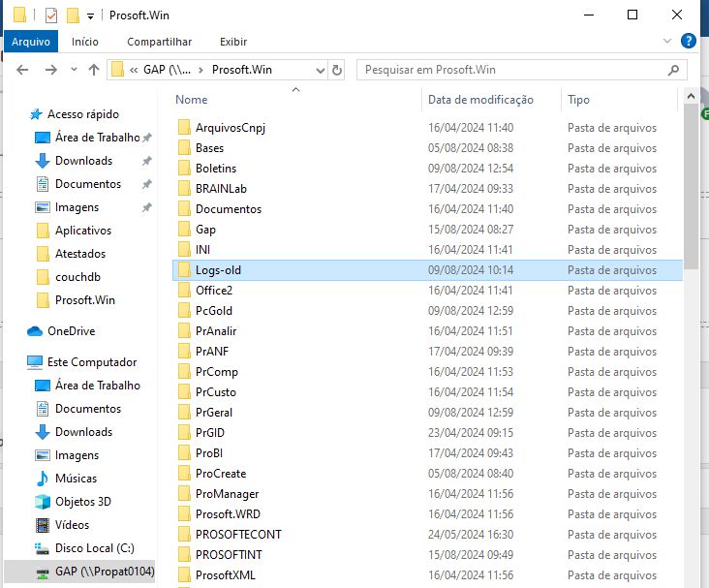Select the ProsoftXML folder
The image size is (709, 588).
click(225, 575)
